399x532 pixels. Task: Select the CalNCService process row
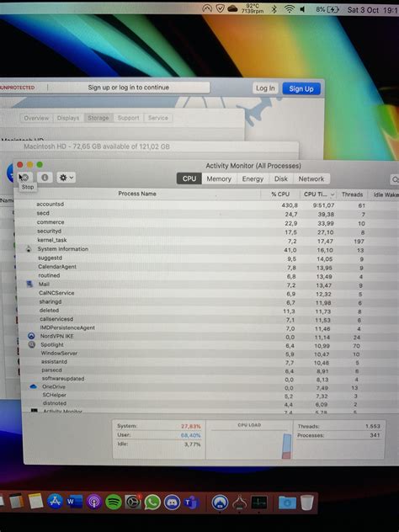click(207, 293)
